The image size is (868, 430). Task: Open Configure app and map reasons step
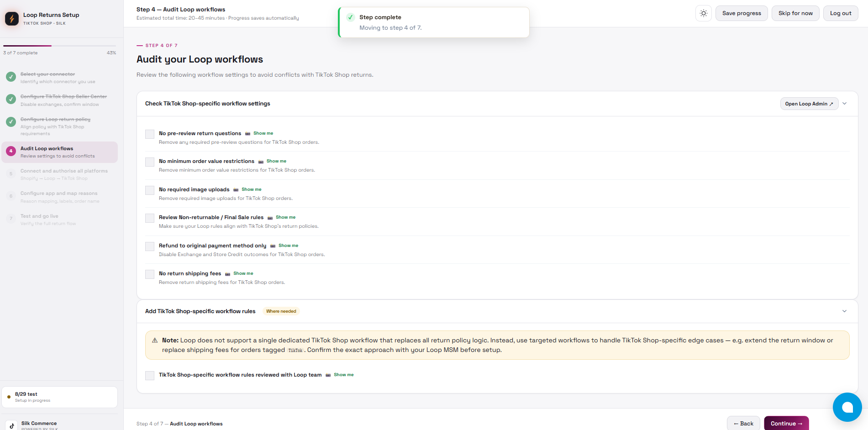click(60, 197)
